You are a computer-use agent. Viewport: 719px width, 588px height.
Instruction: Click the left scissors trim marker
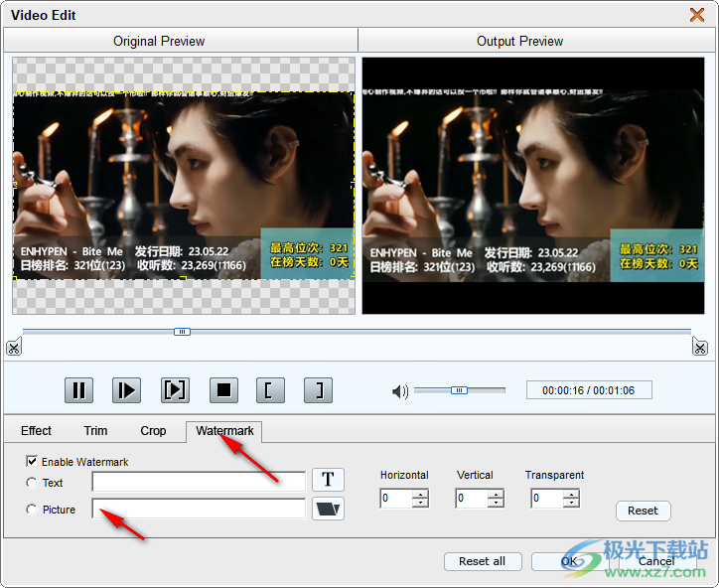(x=14, y=348)
